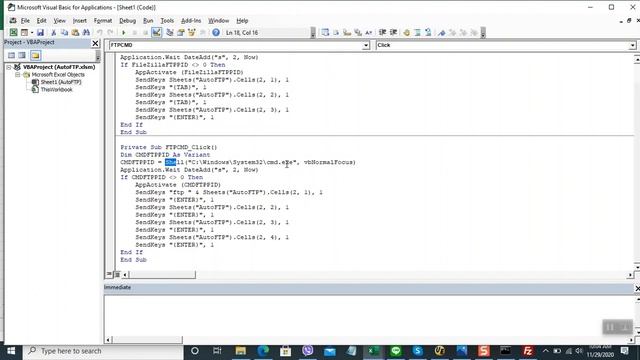Click the Run Sub green play icon
This screenshot has width=640, height=360.
[124, 33]
